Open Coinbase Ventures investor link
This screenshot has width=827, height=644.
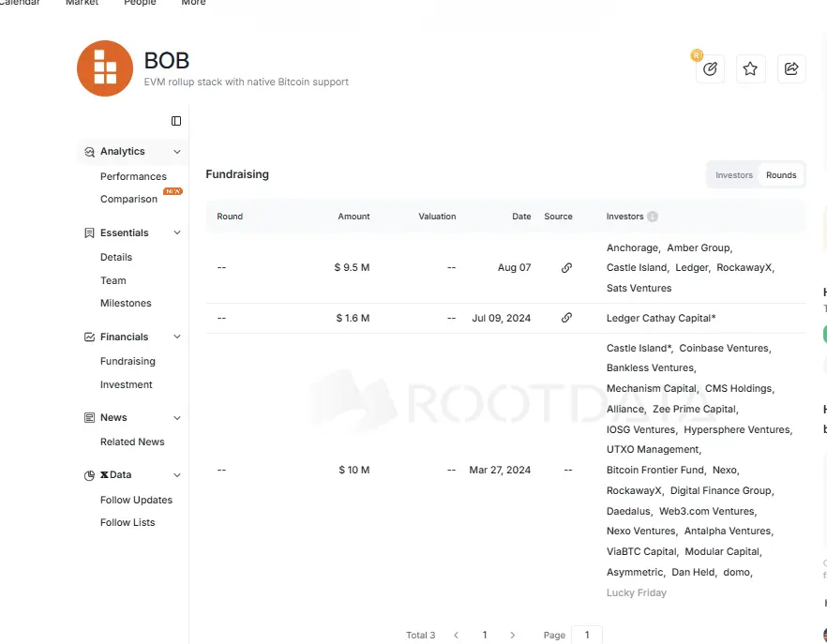pos(724,348)
